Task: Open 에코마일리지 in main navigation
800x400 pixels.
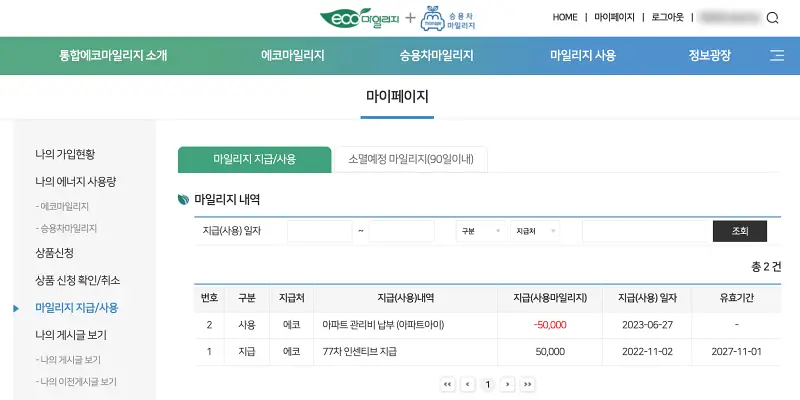Action: (x=292, y=56)
